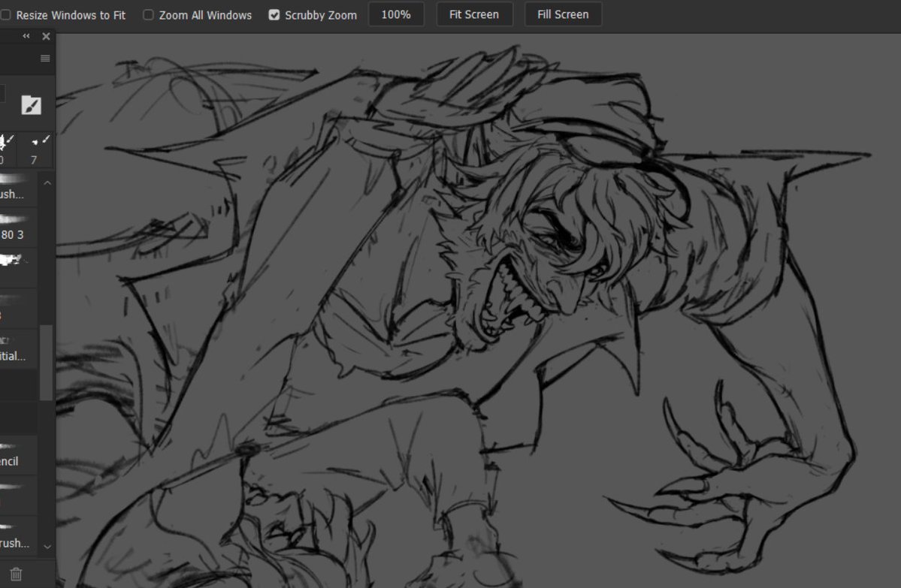
Task: Click the Fill Screen button
Action: click(563, 14)
